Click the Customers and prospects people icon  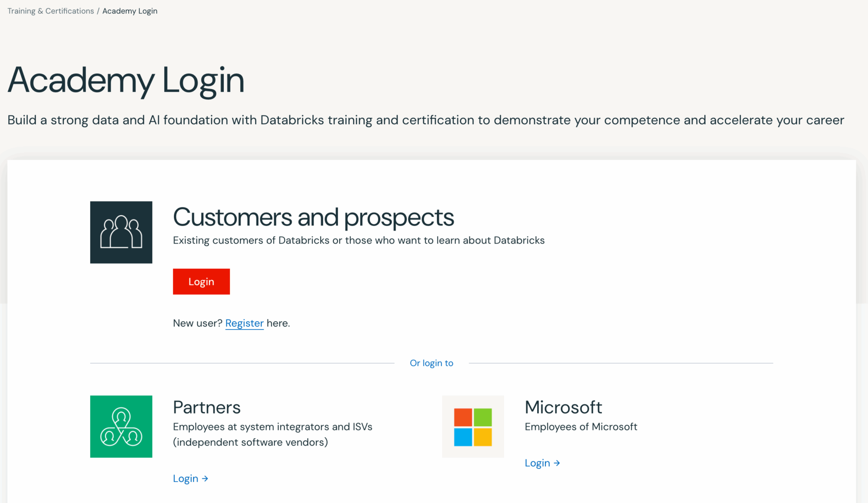click(x=121, y=232)
